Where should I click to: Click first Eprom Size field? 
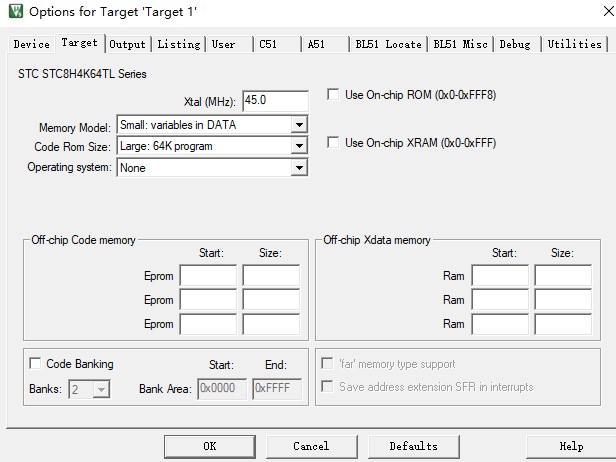[x=271, y=275]
